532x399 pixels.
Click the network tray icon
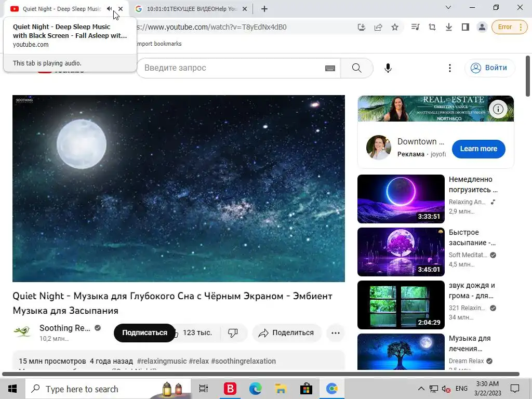point(434,389)
